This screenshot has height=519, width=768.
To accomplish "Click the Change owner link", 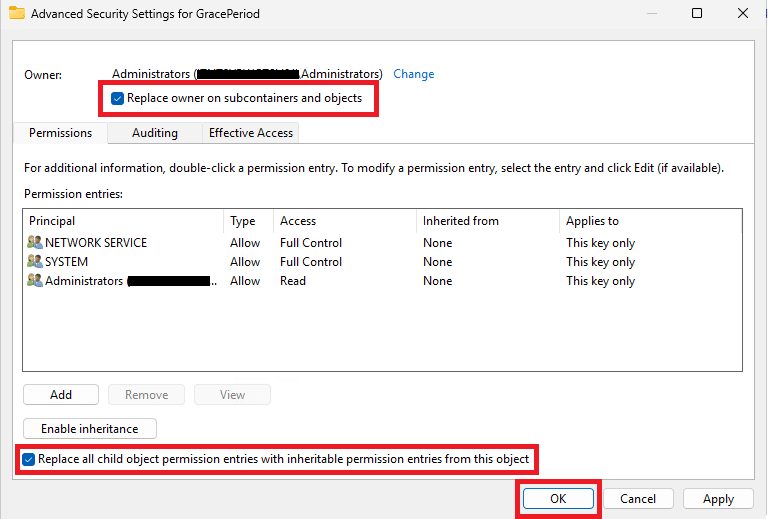I will click(x=413, y=74).
